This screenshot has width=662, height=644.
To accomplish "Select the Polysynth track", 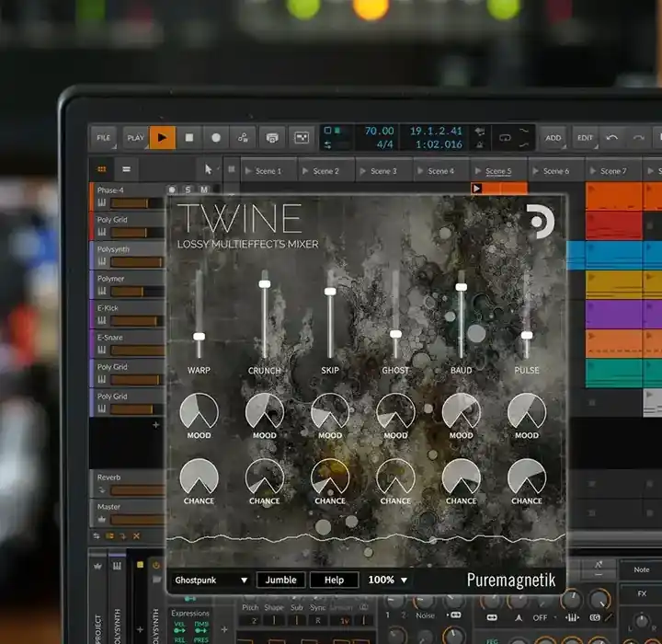I will click(127, 255).
